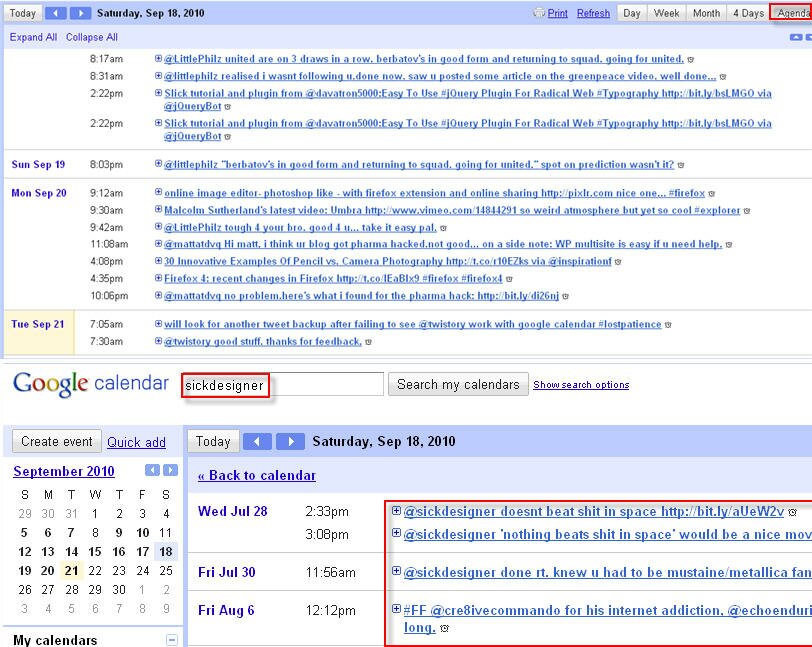Click next arrow beside lower Today button
This screenshot has height=647, width=812.
pyautogui.click(x=290, y=441)
